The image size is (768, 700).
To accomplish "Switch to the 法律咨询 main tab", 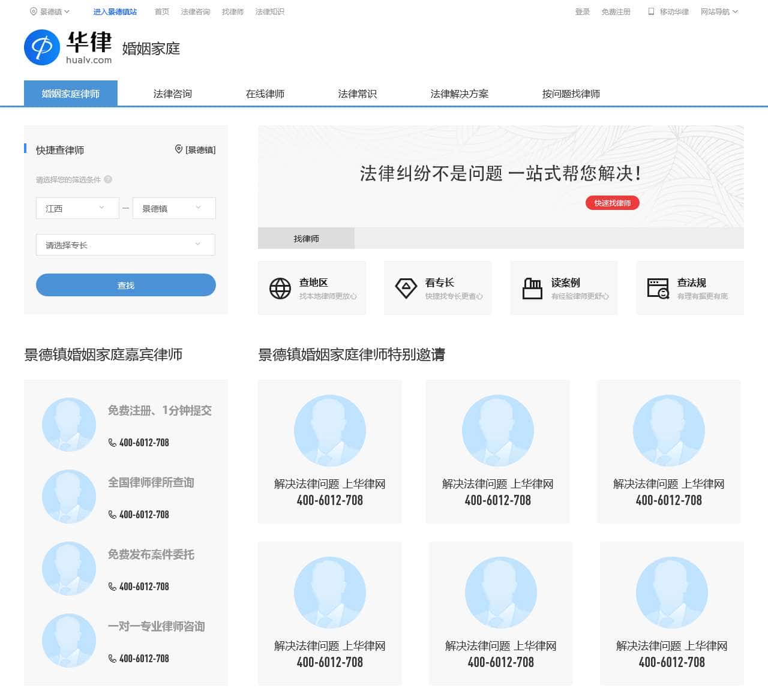I will tap(172, 94).
